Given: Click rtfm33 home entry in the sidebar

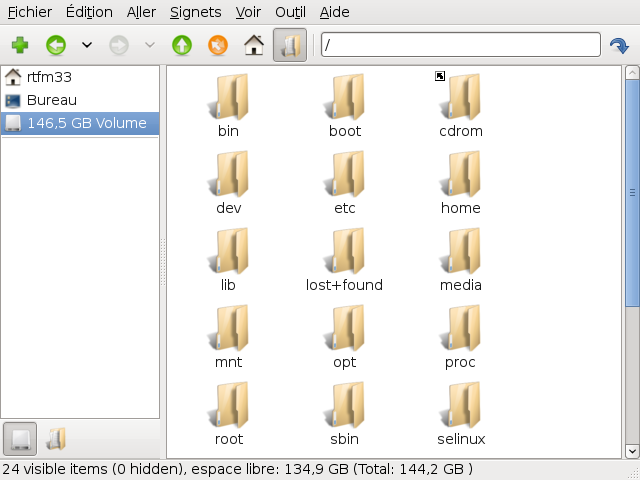Looking at the screenshot, I should click(49, 77).
